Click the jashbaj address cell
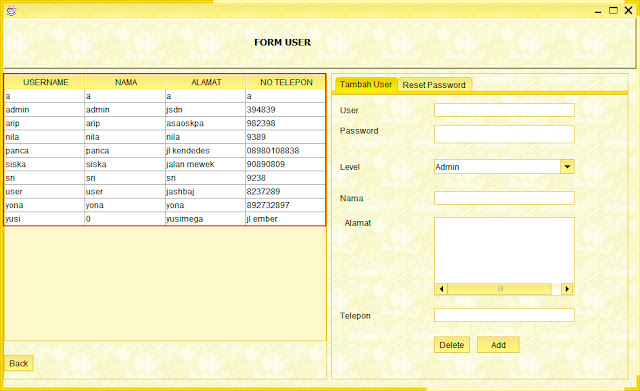640x391 pixels. point(205,191)
